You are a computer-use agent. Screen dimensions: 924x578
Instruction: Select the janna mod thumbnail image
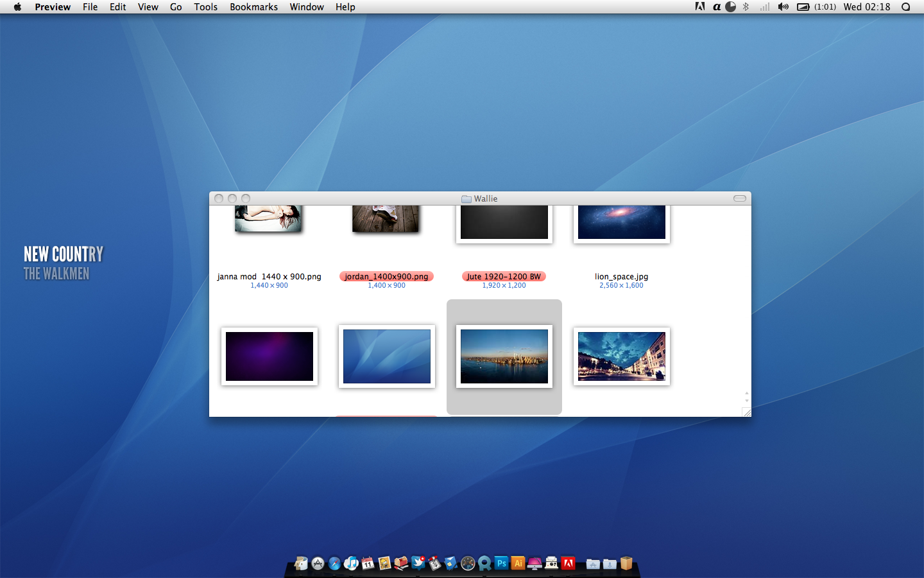268,218
